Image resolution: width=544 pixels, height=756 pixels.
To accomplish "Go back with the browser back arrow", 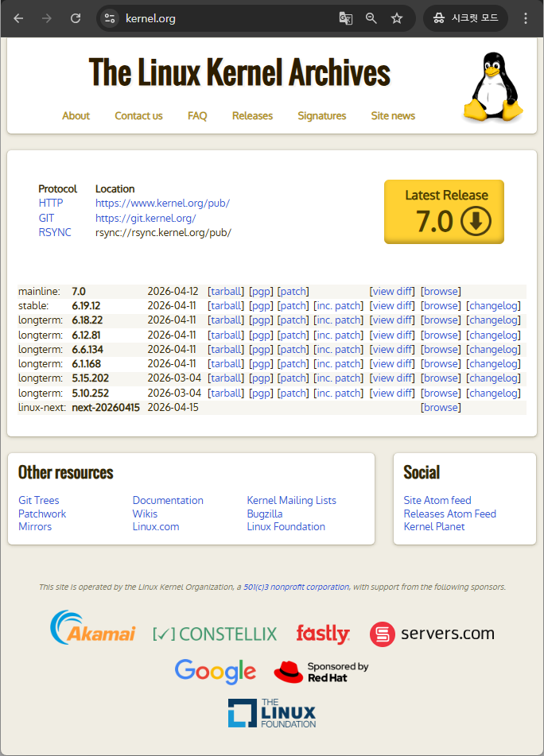I will pyautogui.click(x=18, y=18).
